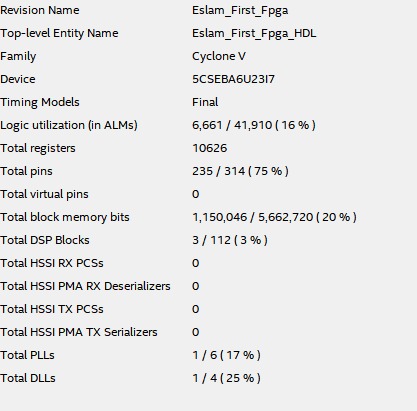Viewport: 417px width, 411px height.
Task: Click the Total HSSI RX PCSs label
Action: (x=52, y=263)
